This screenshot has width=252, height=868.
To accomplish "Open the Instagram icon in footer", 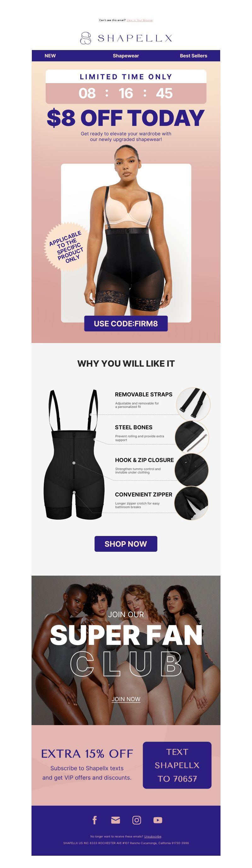I will [137, 820].
